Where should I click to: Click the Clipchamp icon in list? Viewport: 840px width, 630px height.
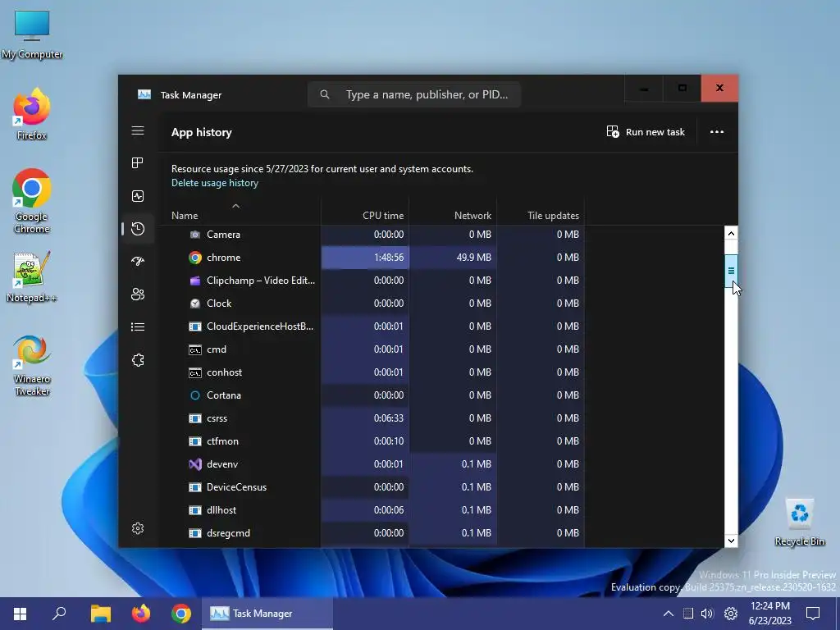coord(195,281)
